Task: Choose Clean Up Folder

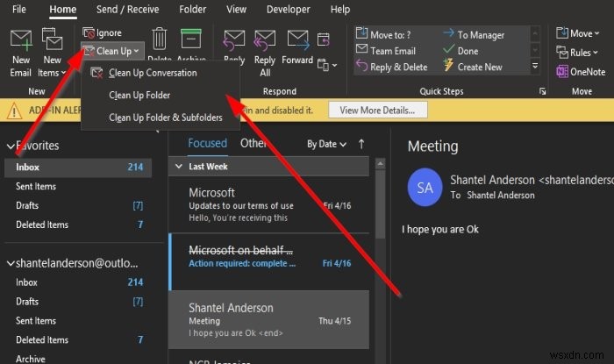Action: point(161,95)
